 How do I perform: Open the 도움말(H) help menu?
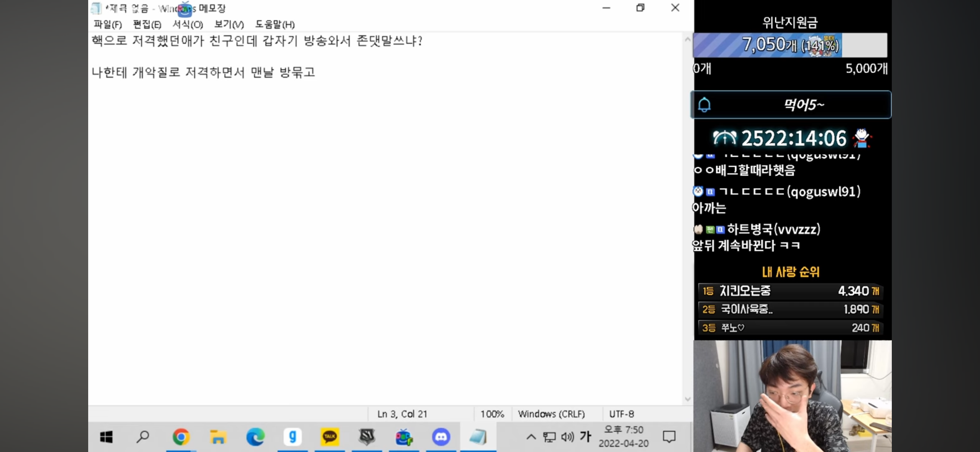[275, 25]
